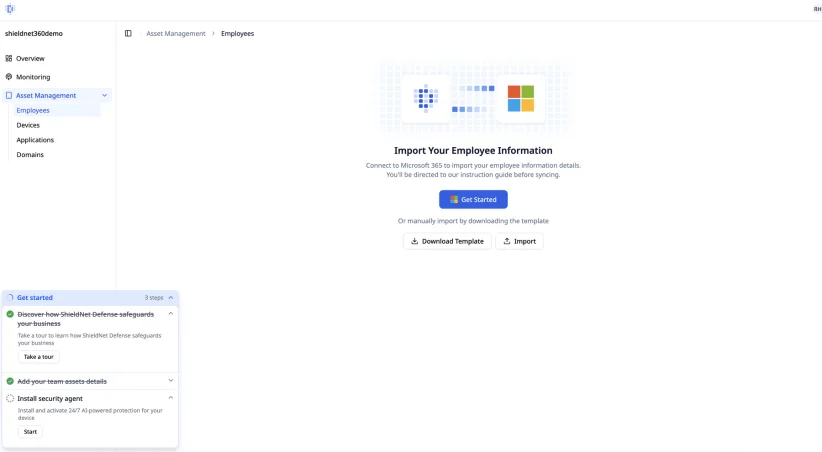Image resolution: width=822 pixels, height=452 pixels.
Task: Open Applications under Asset Management
Action: point(35,140)
